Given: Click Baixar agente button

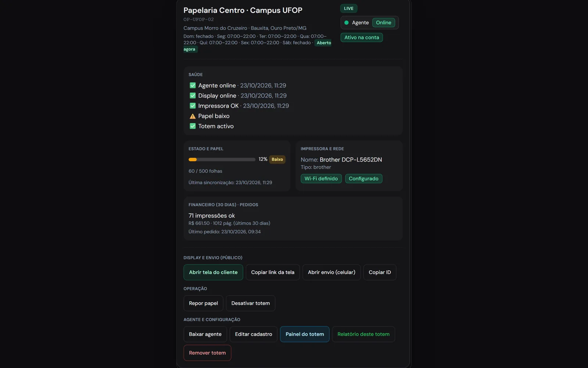Looking at the screenshot, I should tap(205, 334).
